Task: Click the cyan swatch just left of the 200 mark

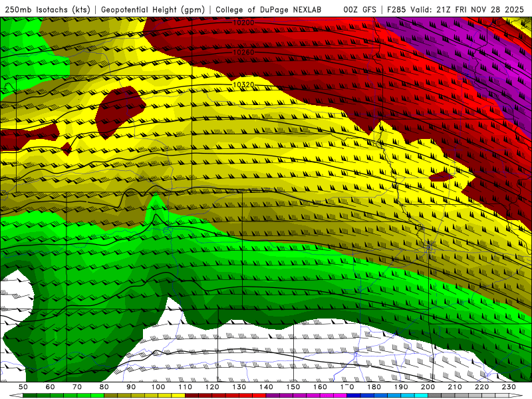Action: pos(422,396)
